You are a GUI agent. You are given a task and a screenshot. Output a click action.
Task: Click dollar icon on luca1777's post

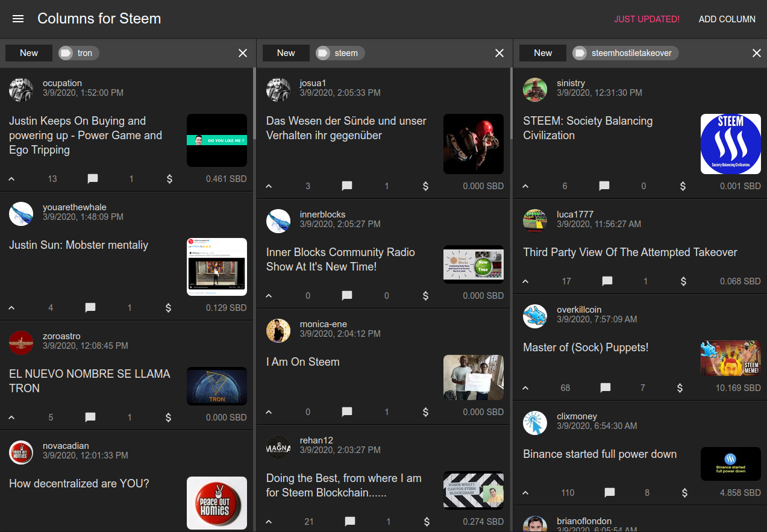click(x=683, y=281)
